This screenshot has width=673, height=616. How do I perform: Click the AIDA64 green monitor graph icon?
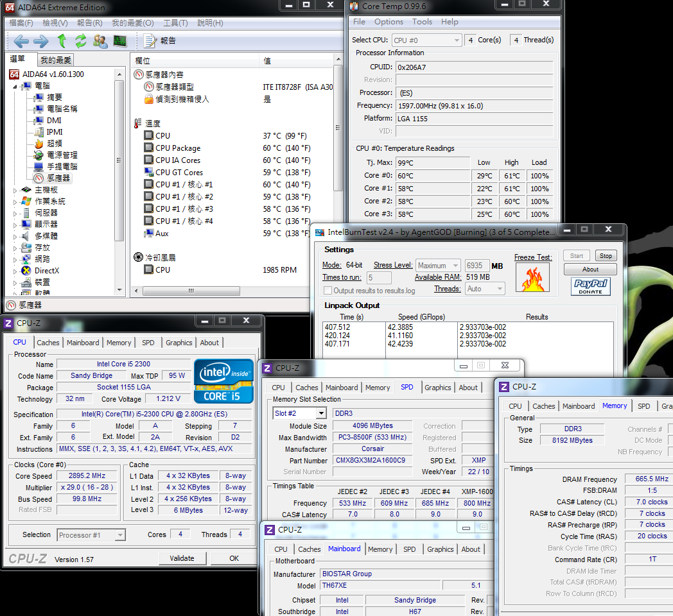120,41
